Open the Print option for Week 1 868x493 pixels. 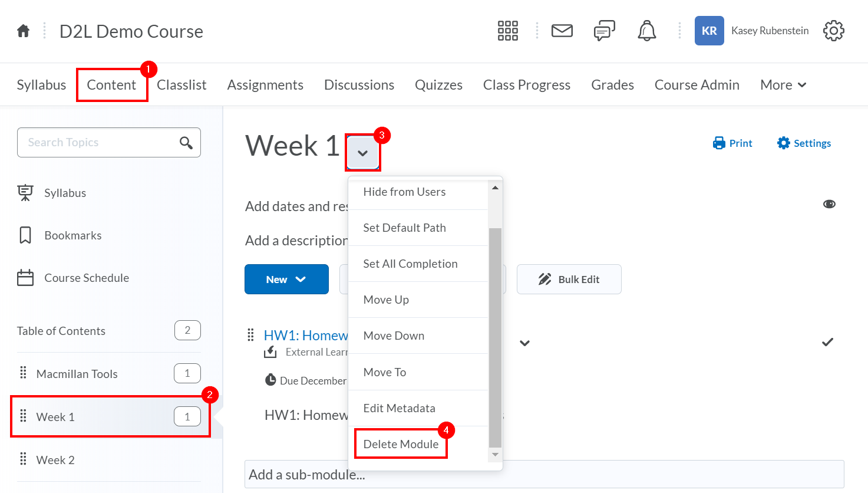732,143
